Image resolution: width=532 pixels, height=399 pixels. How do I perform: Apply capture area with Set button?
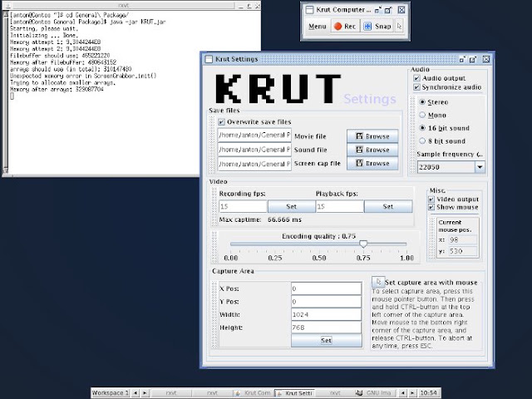tap(327, 340)
